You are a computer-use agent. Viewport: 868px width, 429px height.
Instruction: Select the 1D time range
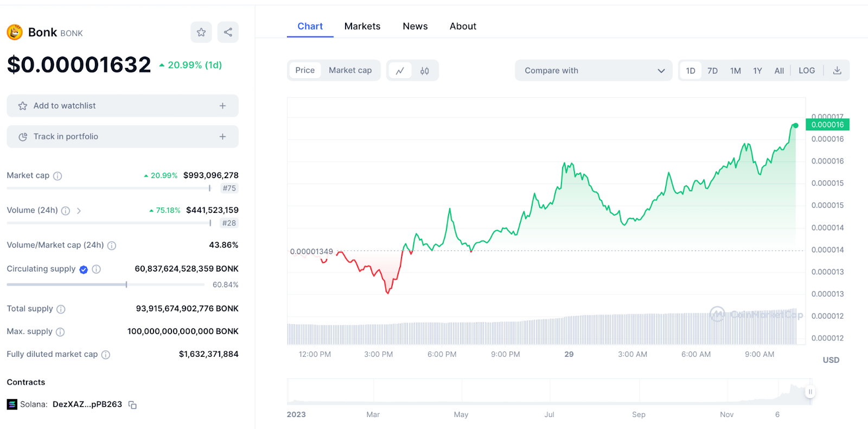pyautogui.click(x=691, y=71)
